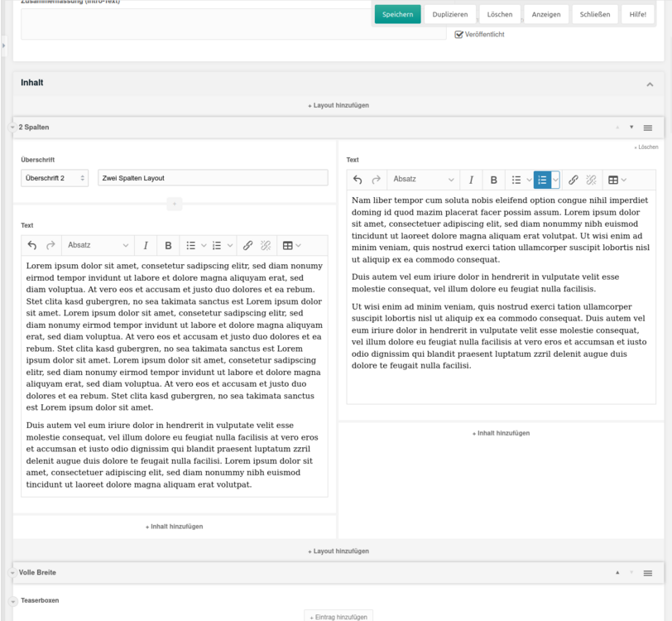Viewport: 672px width, 621px height.
Task: Open the 2 Spalten block hamburger menu
Action: [648, 128]
